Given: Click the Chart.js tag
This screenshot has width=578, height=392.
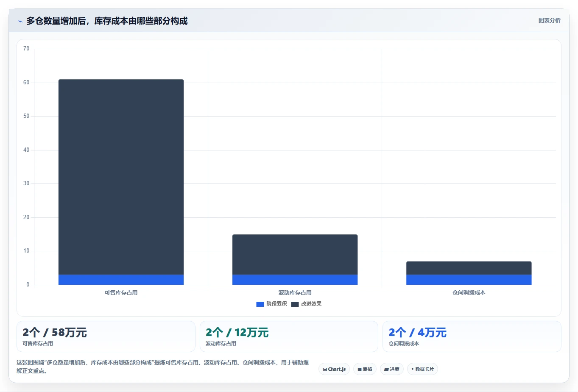Looking at the screenshot, I should coord(334,369).
